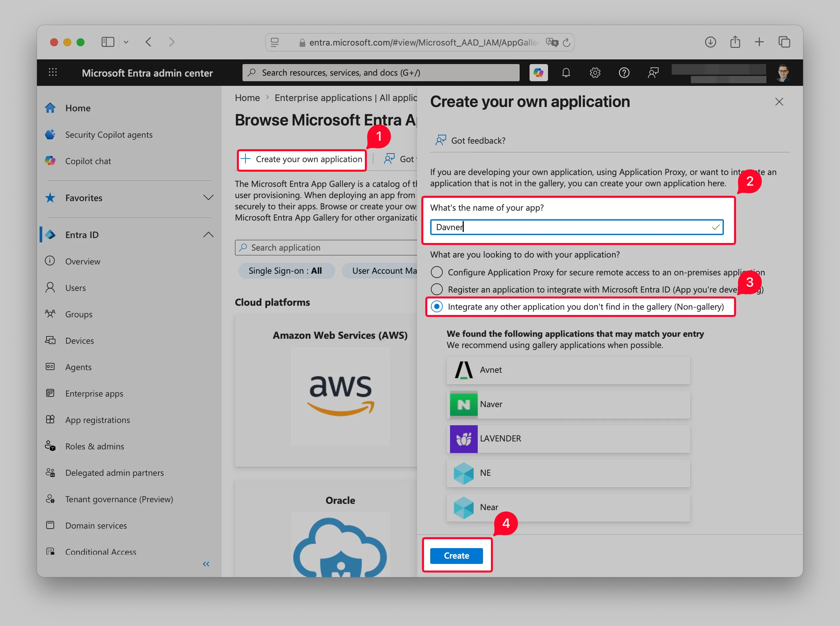Image resolution: width=840 pixels, height=626 pixels.
Task: Click the Home breadcrumb link
Action: 247,98
